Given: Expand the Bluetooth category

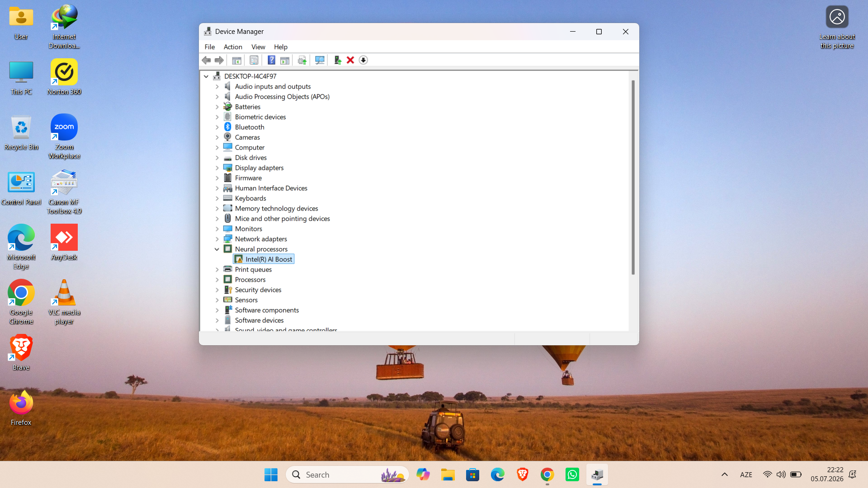Looking at the screenshot, I should 217,127.
